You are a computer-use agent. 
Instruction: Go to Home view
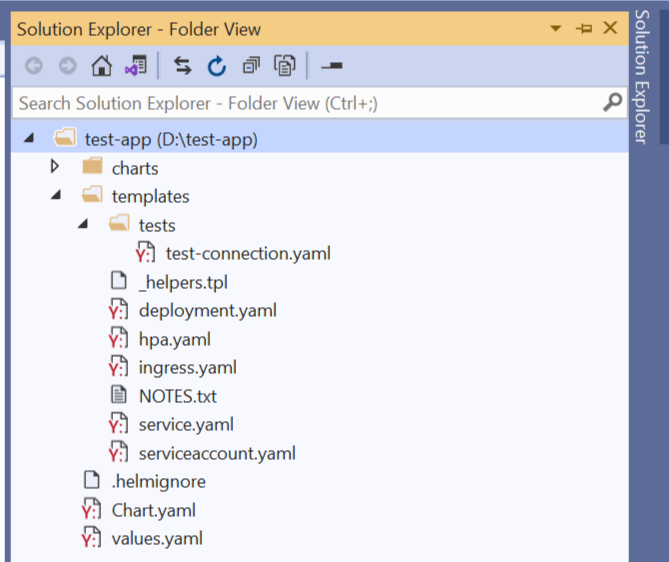click(x=102, y=66)
